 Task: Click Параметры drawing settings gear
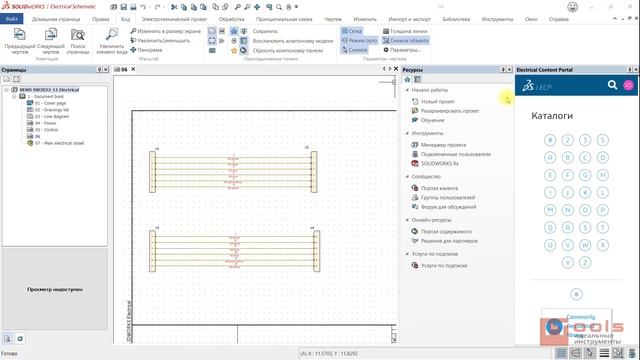(x=401, y=50)
